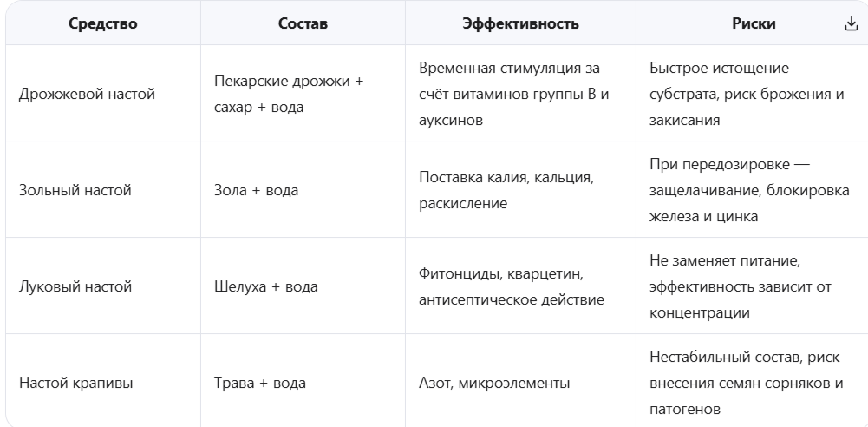Click the Эффективность column header
Image resolution: width=868 pixels, height=427 pixels.
click(x=520, y=23)
